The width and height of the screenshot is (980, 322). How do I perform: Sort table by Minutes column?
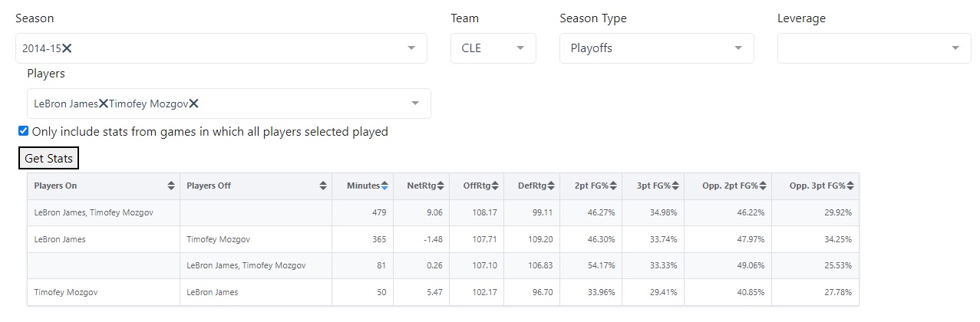(x=384, y=186)
